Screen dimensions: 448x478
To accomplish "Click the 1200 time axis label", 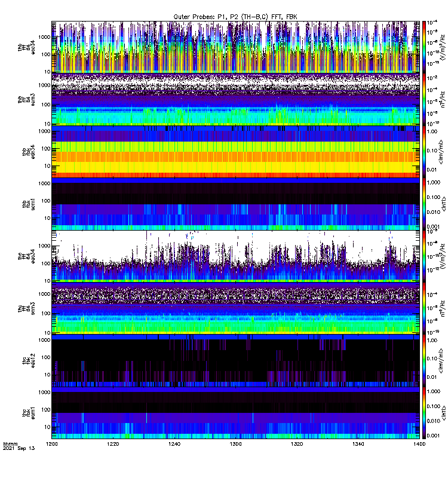I will 51,444.
